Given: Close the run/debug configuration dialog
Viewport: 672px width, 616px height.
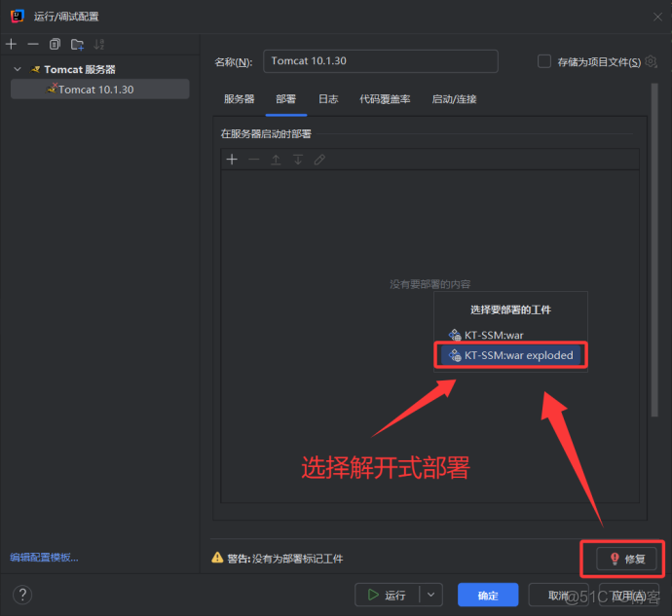Looking at the screenshot, I should pyautogui.click(x=657, y=17).
